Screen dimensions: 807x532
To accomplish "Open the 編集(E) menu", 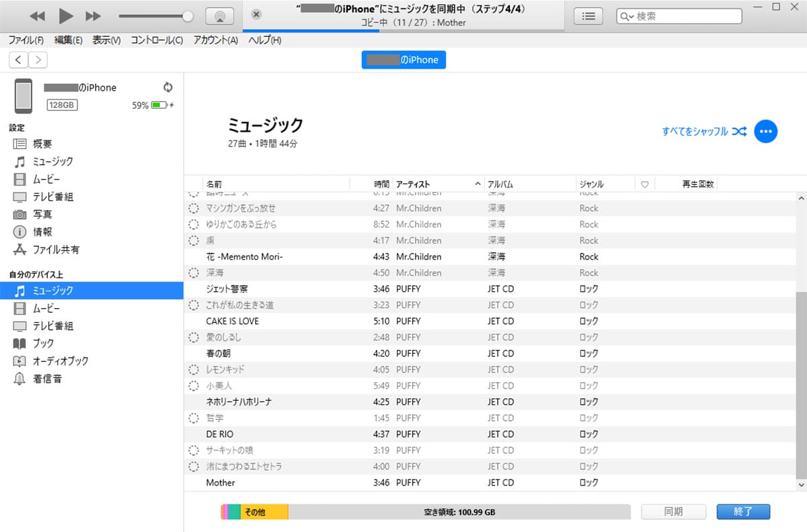I will tap(68, 40).
